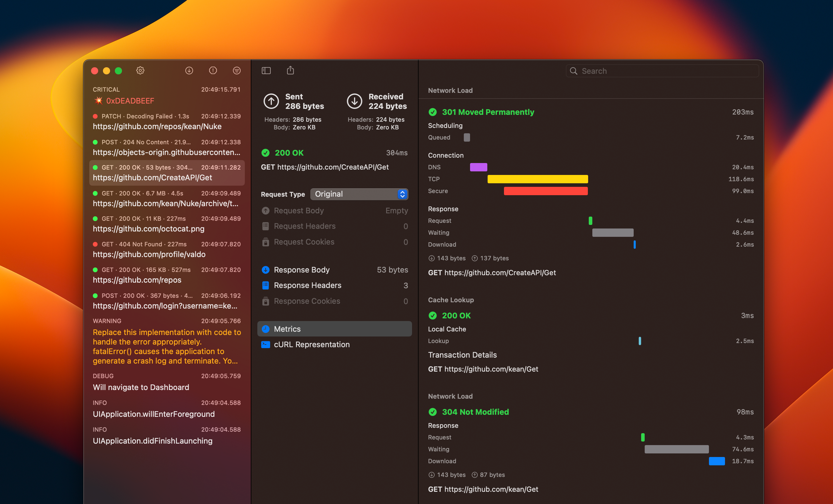This screenshot has width=833, height=504.
Task: Click checkmark icon next to 304 Not Modified
Action: pyautogui.click(x=433, y=412)
